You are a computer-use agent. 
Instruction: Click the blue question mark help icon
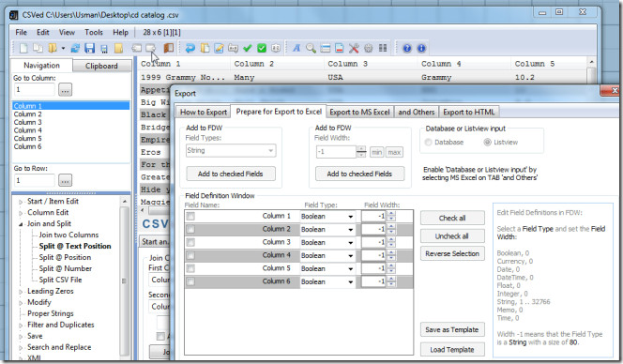(407, 48)
